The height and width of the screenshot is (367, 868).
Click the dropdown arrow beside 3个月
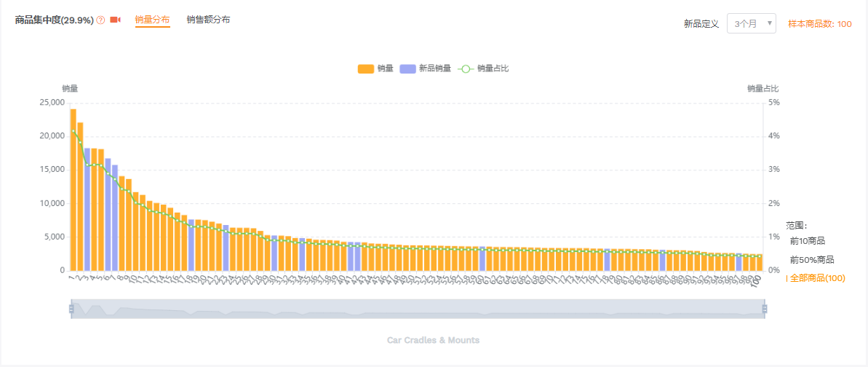tap(769, 23)
